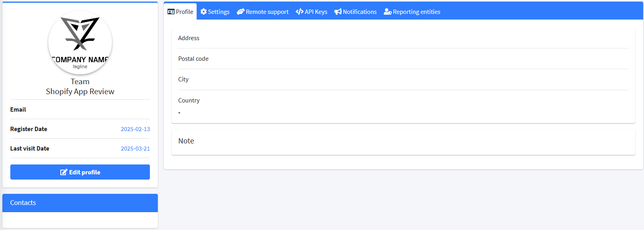Click the Settings gear icon
The image size is (644, 230).
[x=203, y=12]
